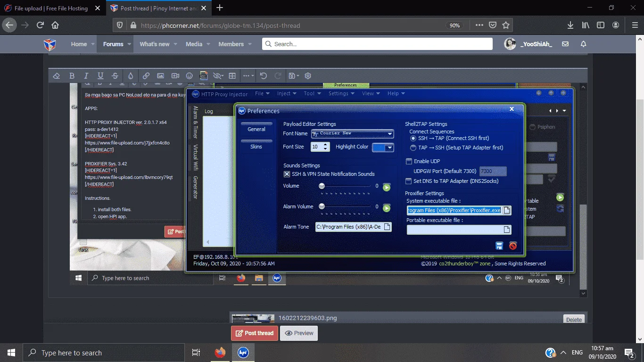Go to the Forums nav link
The width and height of the screenshot is (644, 362).
tap(113, 44)
